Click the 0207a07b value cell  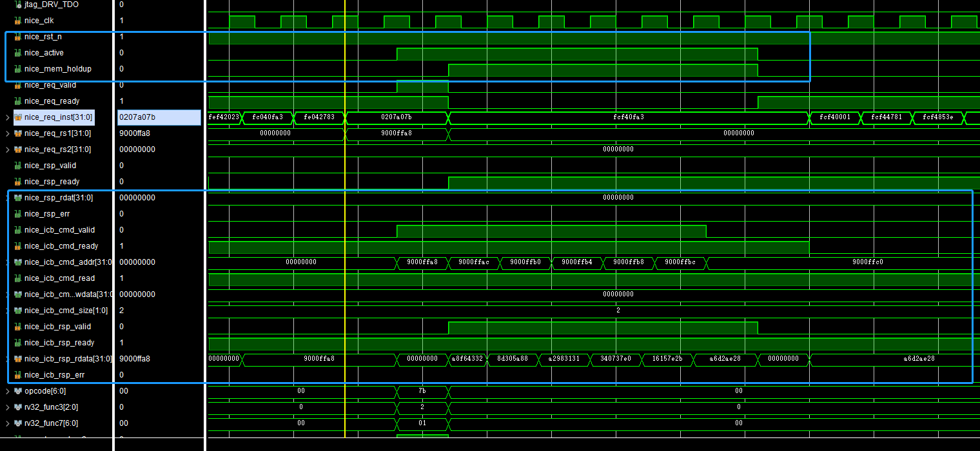coord(159,117)
